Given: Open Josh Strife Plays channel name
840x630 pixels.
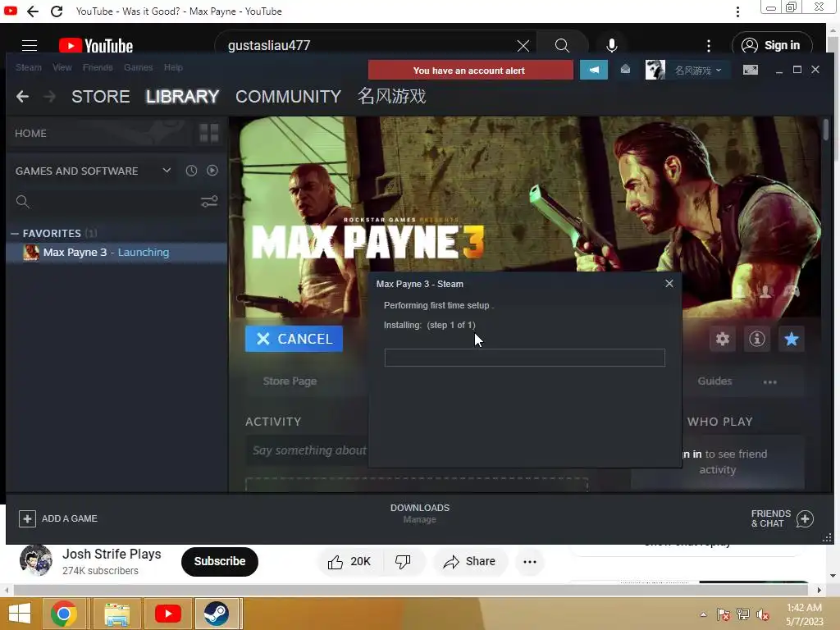Looking at the screenshot, I should coord(112,554).
